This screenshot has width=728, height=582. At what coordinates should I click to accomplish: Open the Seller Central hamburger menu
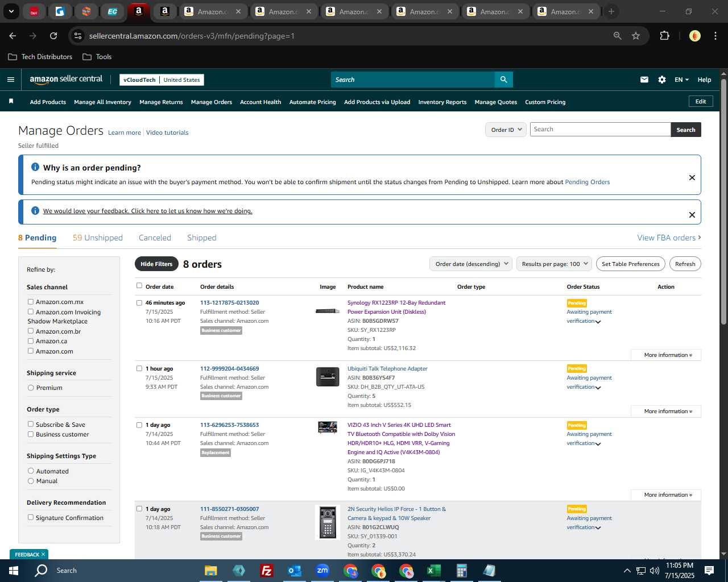tap(10, 80)
